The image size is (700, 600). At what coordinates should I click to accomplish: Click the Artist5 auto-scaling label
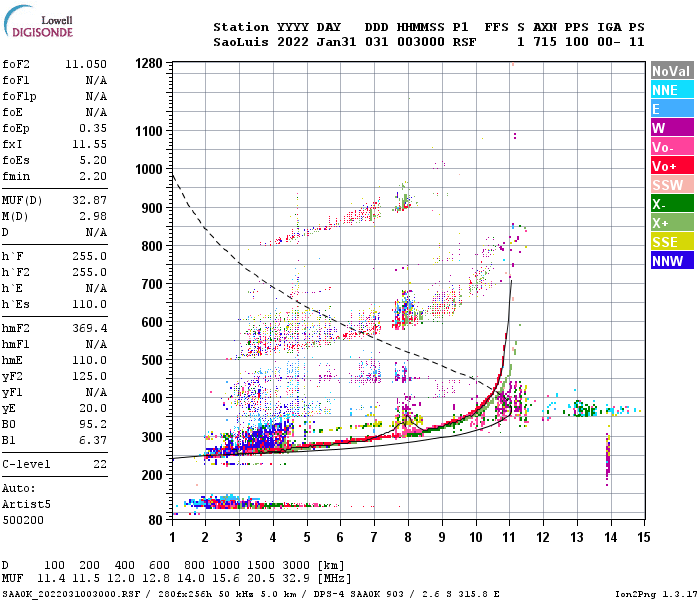tap(26, 504)
